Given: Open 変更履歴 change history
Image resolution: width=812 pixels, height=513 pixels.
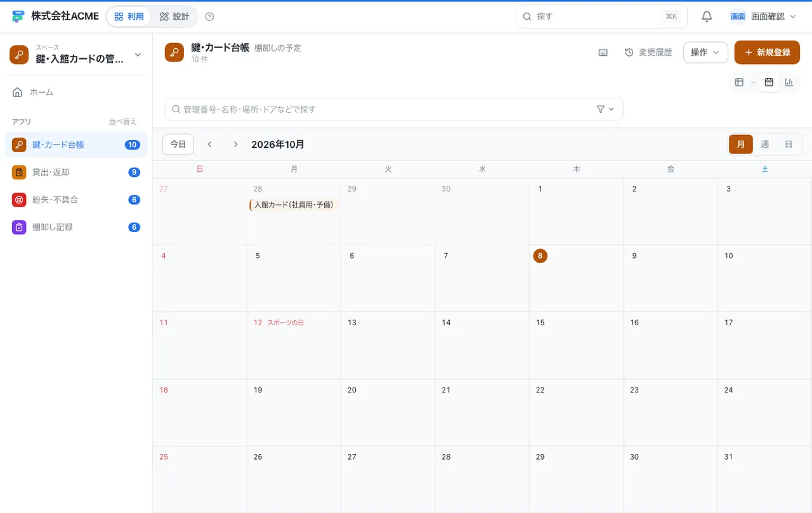Looking at the screenshot, I should 648,53.
